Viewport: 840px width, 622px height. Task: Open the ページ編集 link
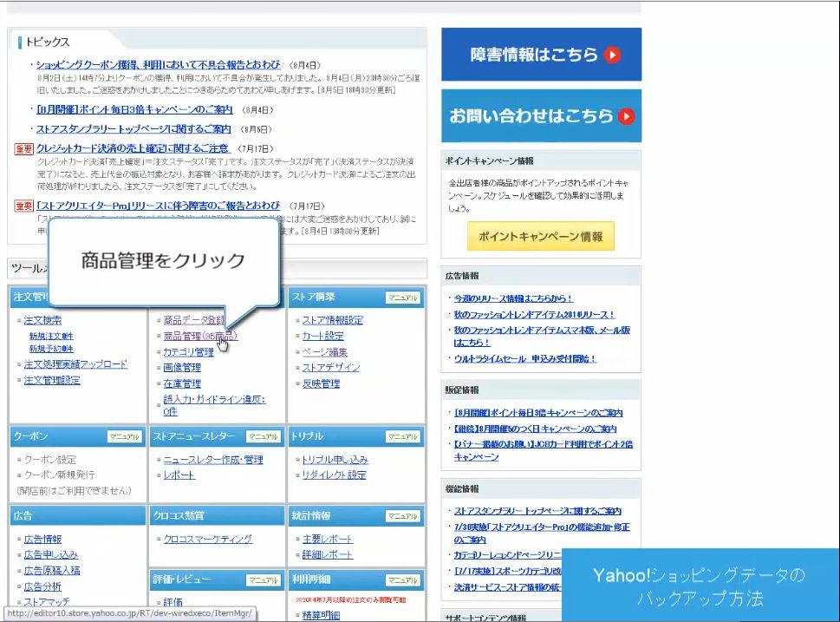click(324, 351)
